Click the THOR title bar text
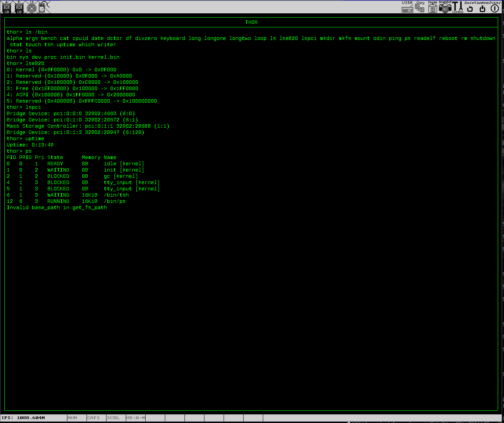Screen dimensions: 504x423 (x=251, y=22)
